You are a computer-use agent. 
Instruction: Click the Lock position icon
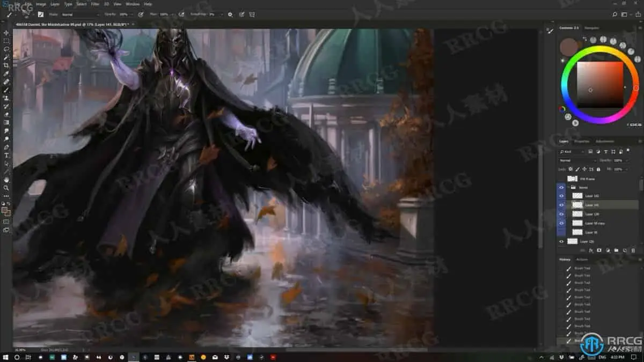[584, 169]
